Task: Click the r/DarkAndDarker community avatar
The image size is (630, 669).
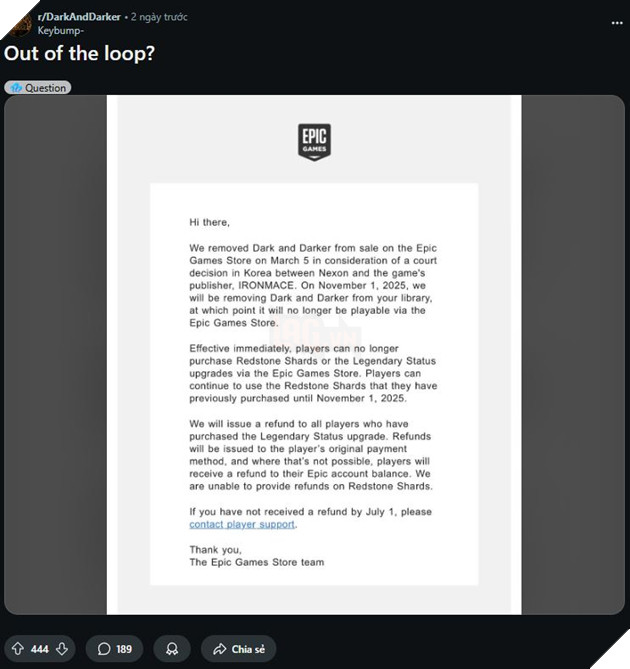Action: click(18, 23)
